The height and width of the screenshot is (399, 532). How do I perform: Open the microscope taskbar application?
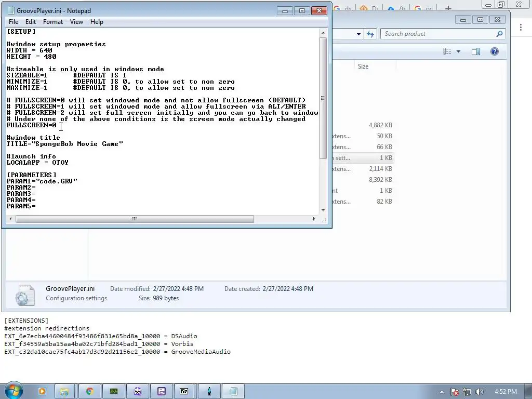[209, 391]
